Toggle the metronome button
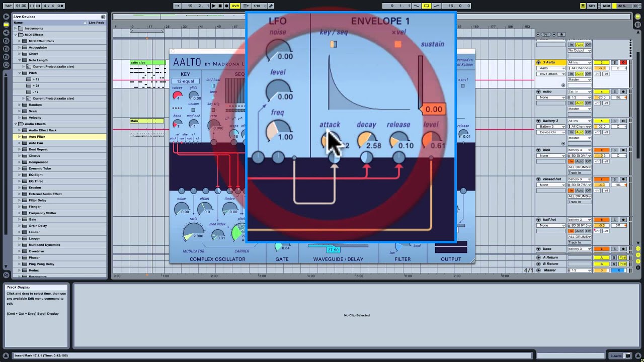 pyautogui.click(x=60, y=6)
